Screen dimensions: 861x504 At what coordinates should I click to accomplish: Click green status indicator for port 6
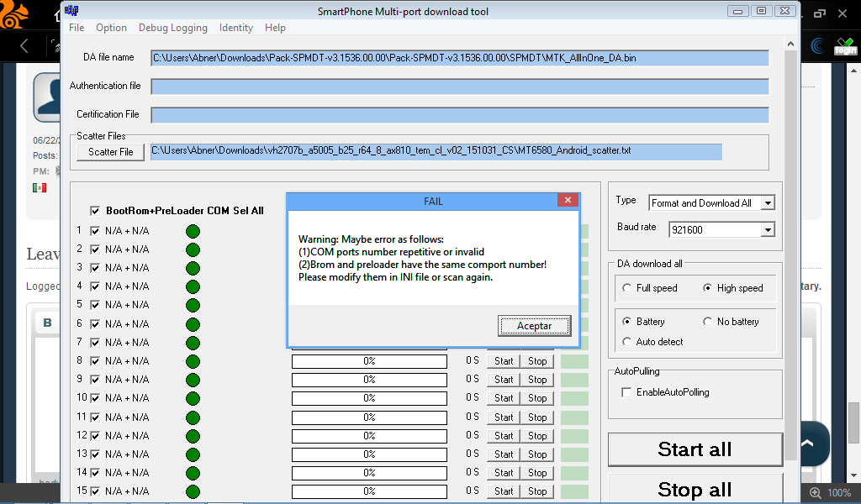point(193,325)
